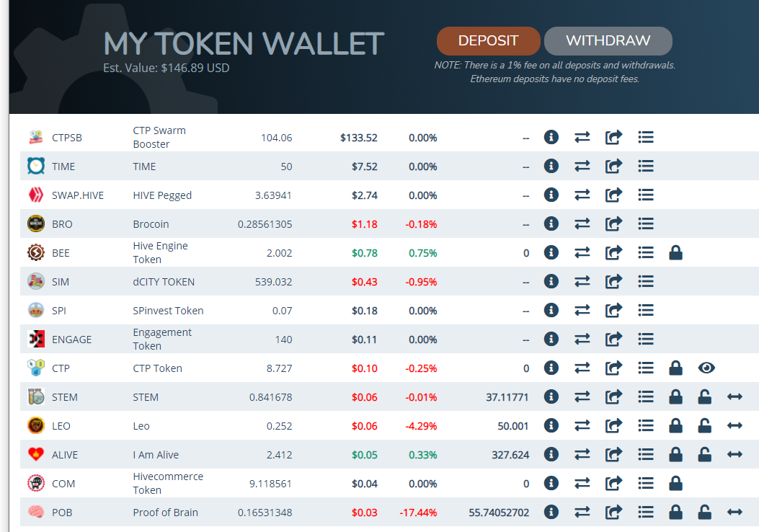Screen dimensions: 759x532
Task: Click 'HIVE Pegged' token name
Action: click(162, 195)
